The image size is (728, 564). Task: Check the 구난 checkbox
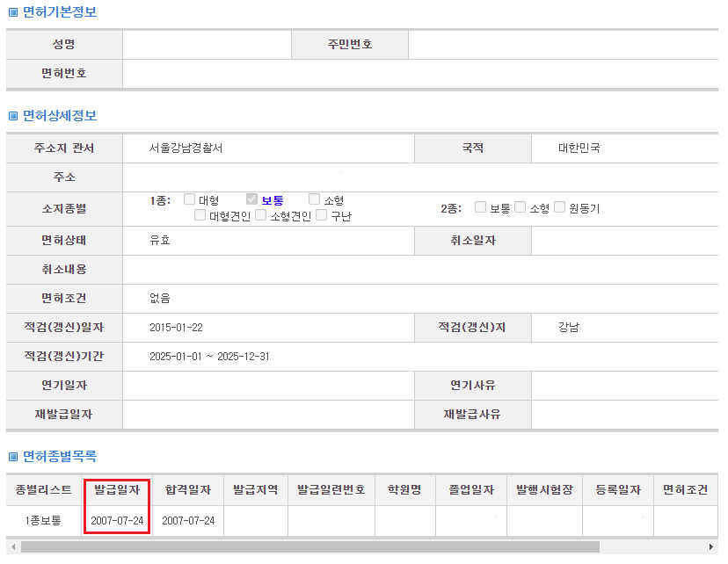(321, 215)
